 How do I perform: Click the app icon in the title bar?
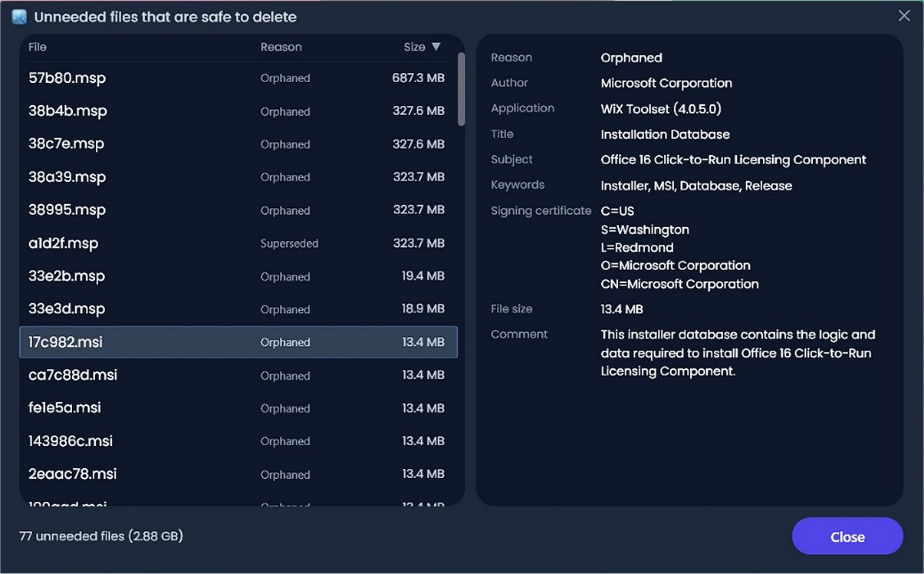(19, 17)
